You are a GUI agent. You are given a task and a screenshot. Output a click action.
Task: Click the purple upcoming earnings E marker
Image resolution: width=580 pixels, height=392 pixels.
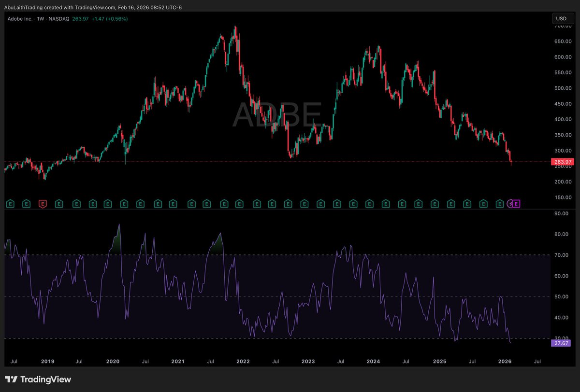(516, 204)
